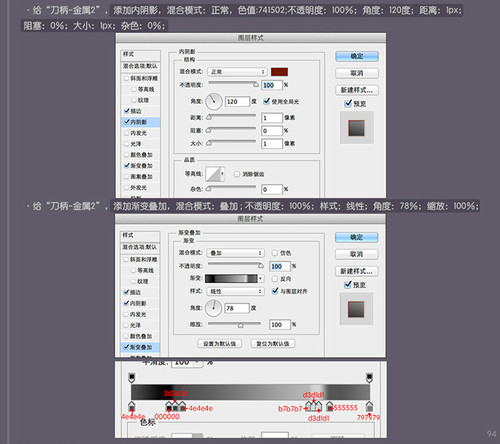Image resolution: width=500 pixels, height=444 pixels.
Task: Click 不透明度 slider in Inner Shadow dialog
Action: 233,84
